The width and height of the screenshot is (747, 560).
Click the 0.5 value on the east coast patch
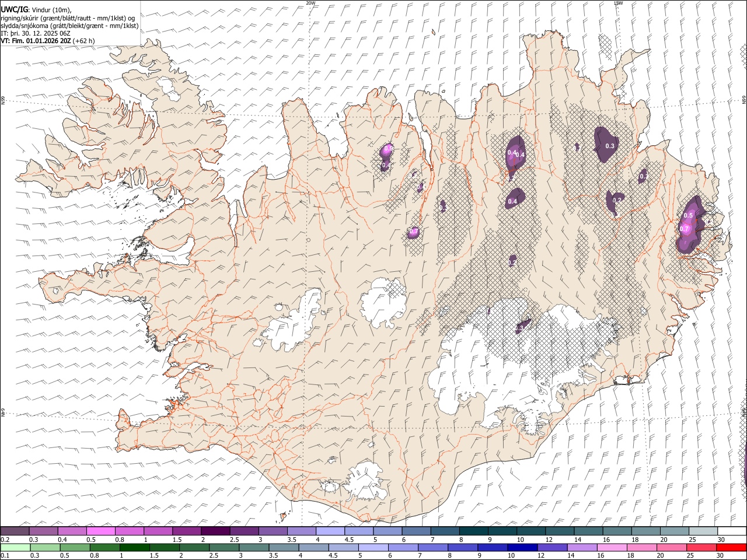click(688, 216)
